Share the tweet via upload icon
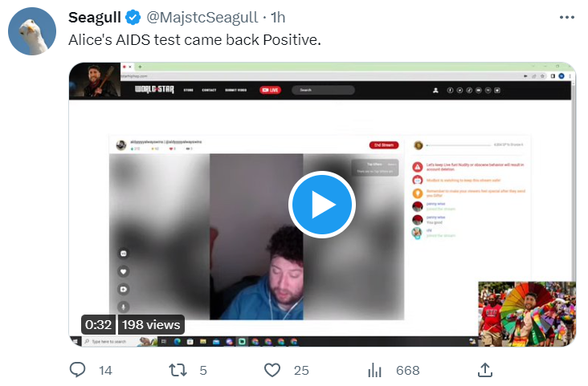588x386 pixels. tap(485, 370)
